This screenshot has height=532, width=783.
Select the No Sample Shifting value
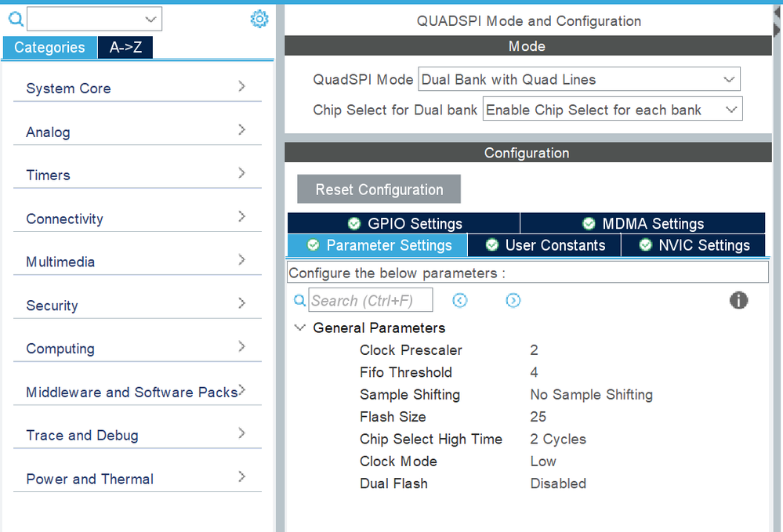[x=591, y=395]
